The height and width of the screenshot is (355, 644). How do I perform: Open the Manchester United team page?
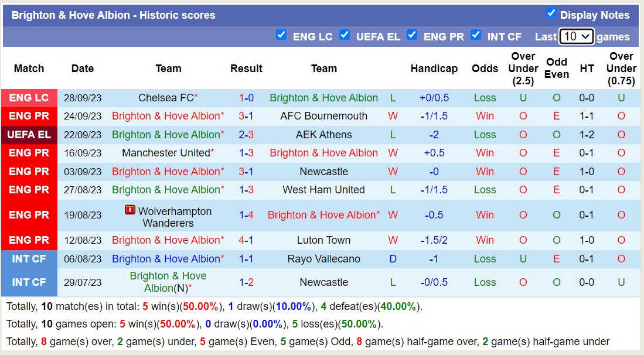(165, 153)
